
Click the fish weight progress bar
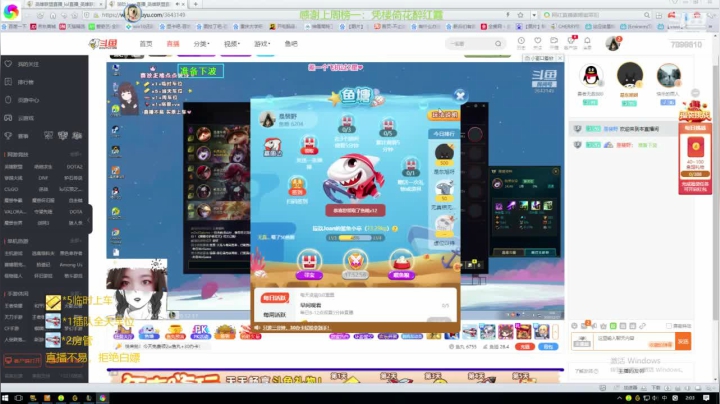point(355,238)
